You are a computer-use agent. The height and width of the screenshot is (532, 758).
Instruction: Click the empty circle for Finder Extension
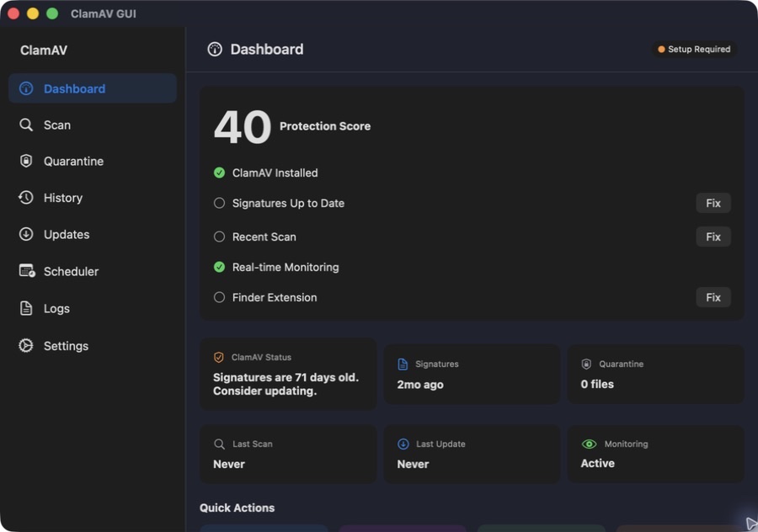(220, 297)
